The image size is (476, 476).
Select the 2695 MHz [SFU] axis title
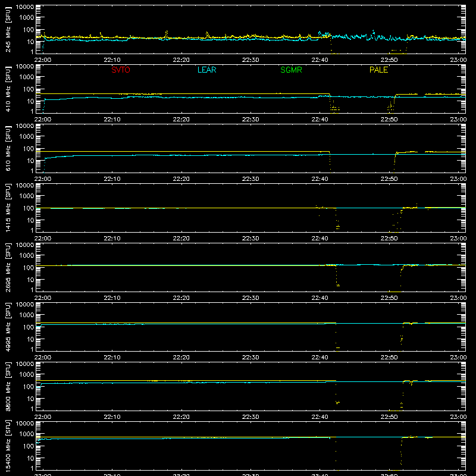[8, 267]
